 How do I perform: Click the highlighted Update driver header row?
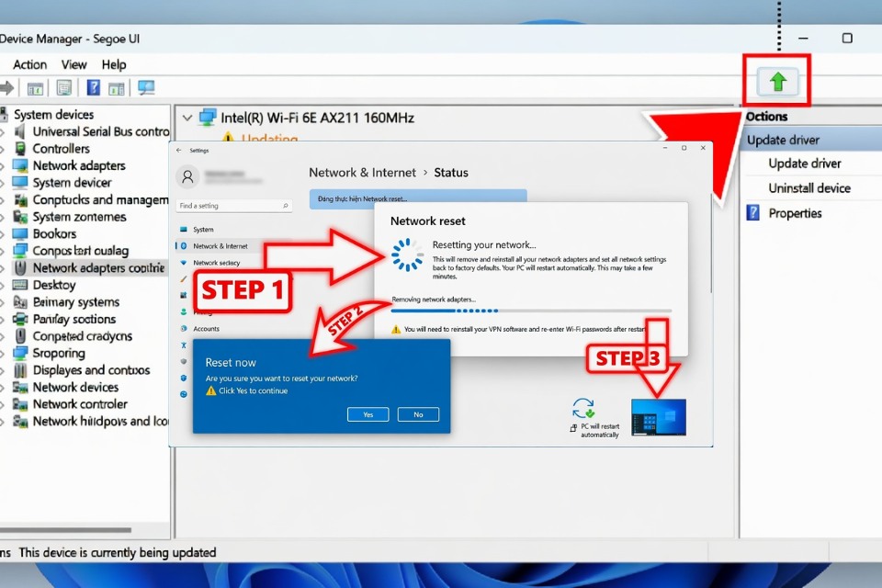[810, 140]
